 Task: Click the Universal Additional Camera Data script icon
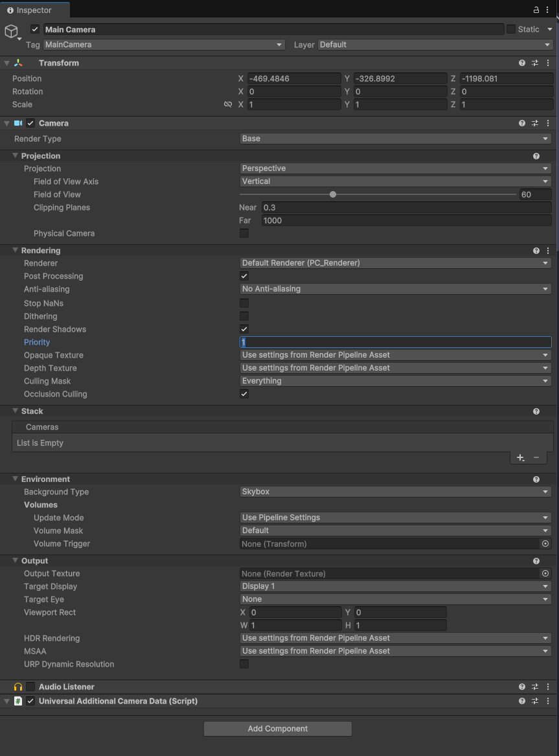17,701
